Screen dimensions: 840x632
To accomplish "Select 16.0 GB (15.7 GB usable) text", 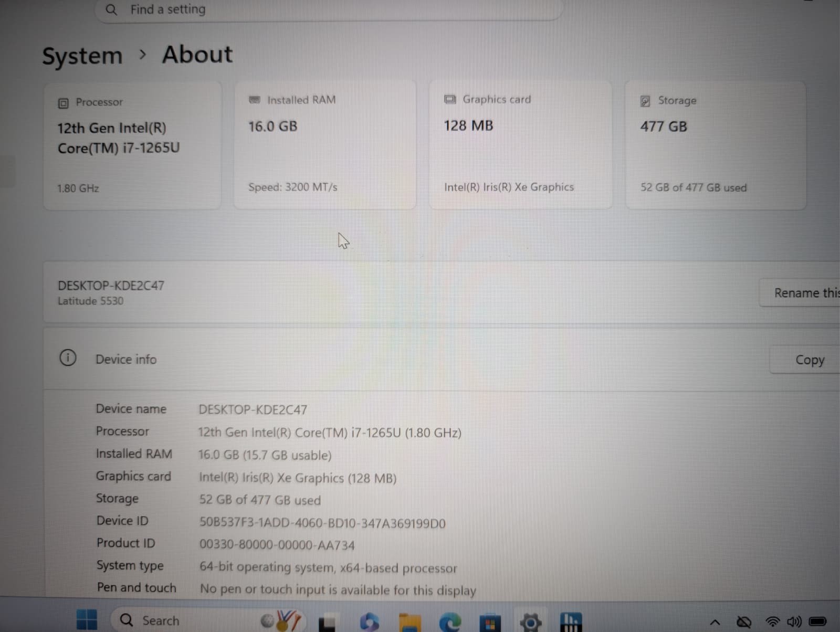I will pyautogui.click(x=265, y=455).
